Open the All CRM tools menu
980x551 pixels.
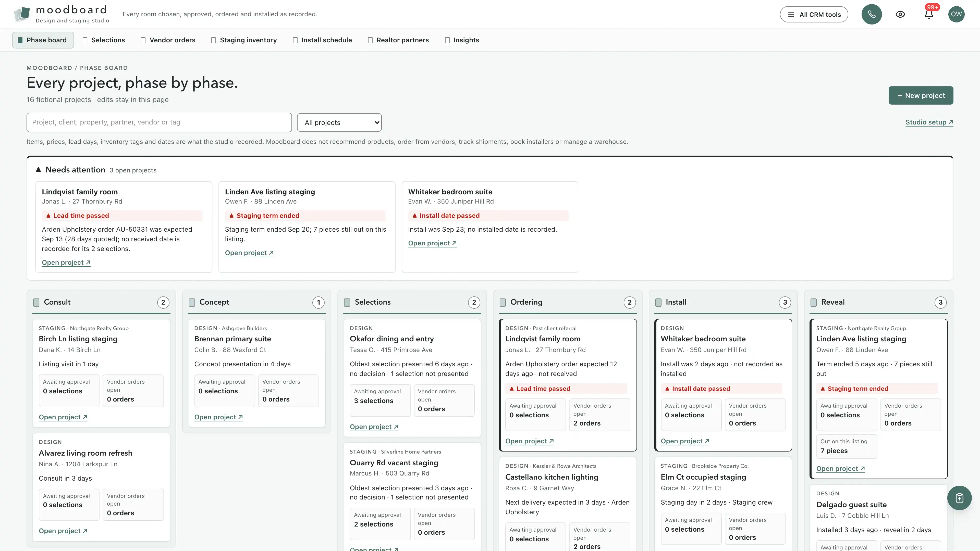[814, 15]
